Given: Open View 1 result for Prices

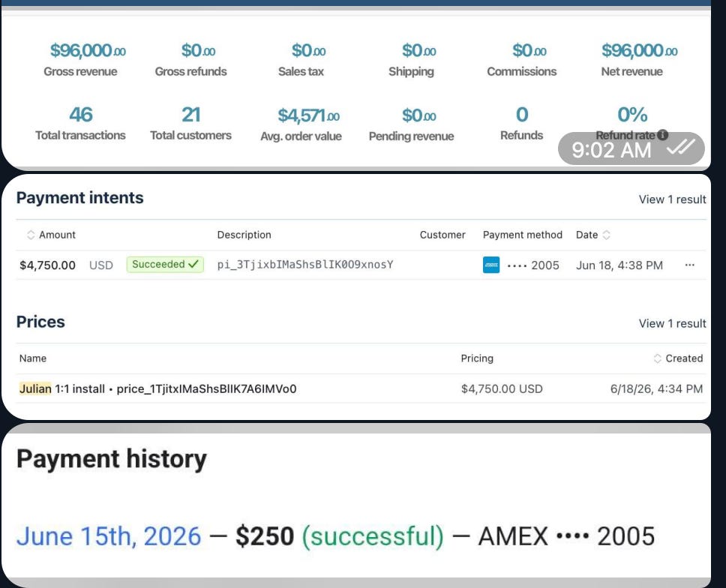Looking at the screenshot, I should (672, 324).
